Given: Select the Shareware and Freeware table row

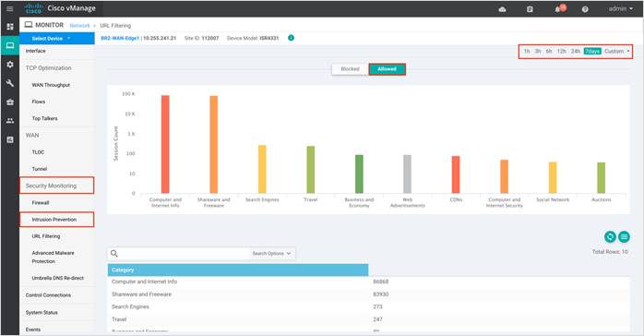Looking at the screenshot, I should coord(368,294).
